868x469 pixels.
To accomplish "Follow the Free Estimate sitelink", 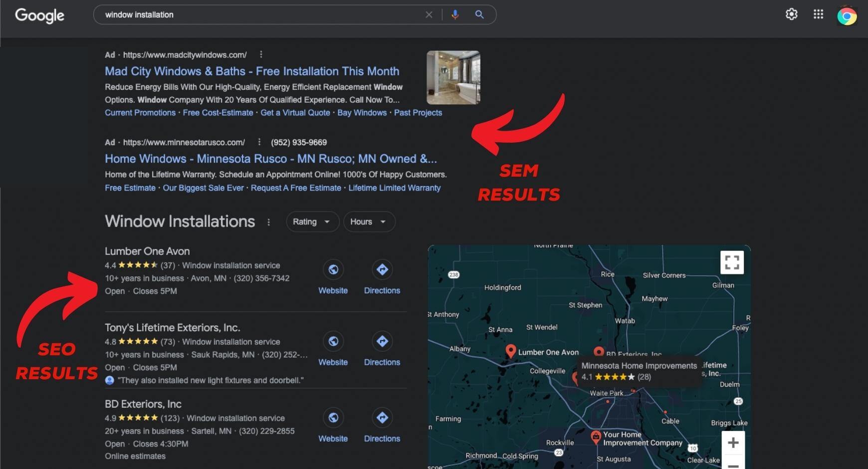I will tap(130, 188).
